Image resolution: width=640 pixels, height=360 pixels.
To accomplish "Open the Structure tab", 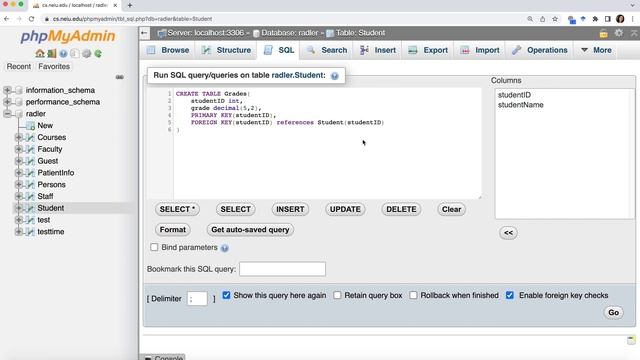I will pyautogui.click(x=226, y=50).
